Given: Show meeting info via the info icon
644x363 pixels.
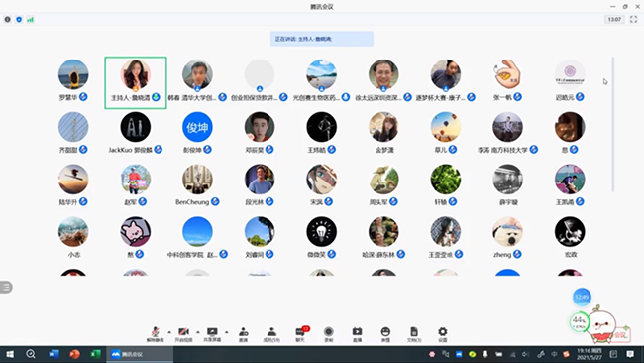Looking at the screenshot, I should [7, 19].
